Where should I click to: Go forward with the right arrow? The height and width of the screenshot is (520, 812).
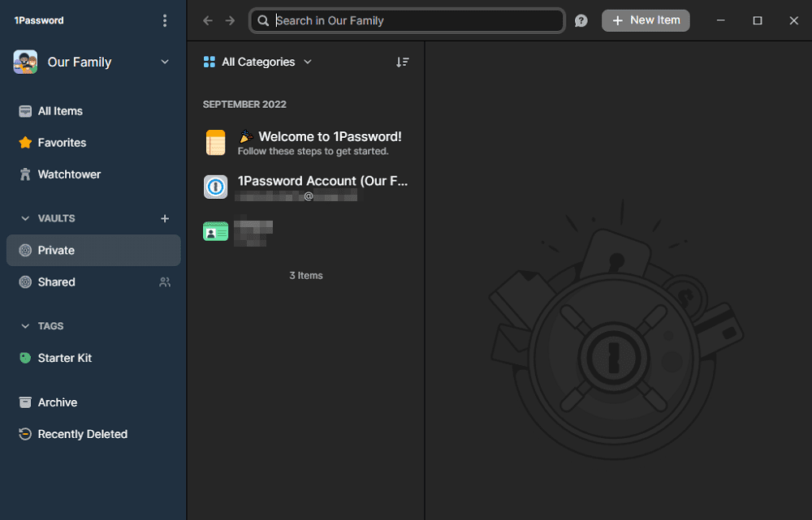coord(230,21)
